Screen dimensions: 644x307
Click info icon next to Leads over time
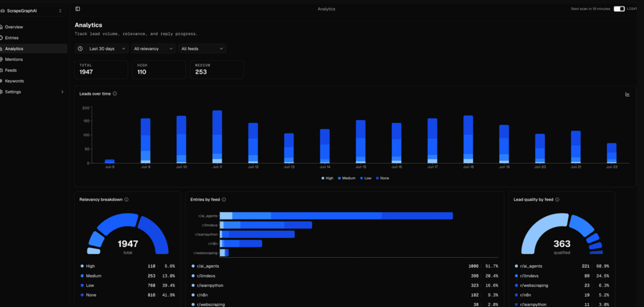click(x=115, y=94)
